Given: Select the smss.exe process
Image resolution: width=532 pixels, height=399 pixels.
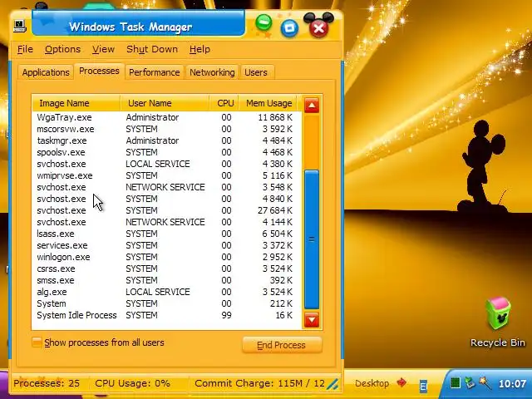Looking at the screenshot, I should click(x=166, y=280).
